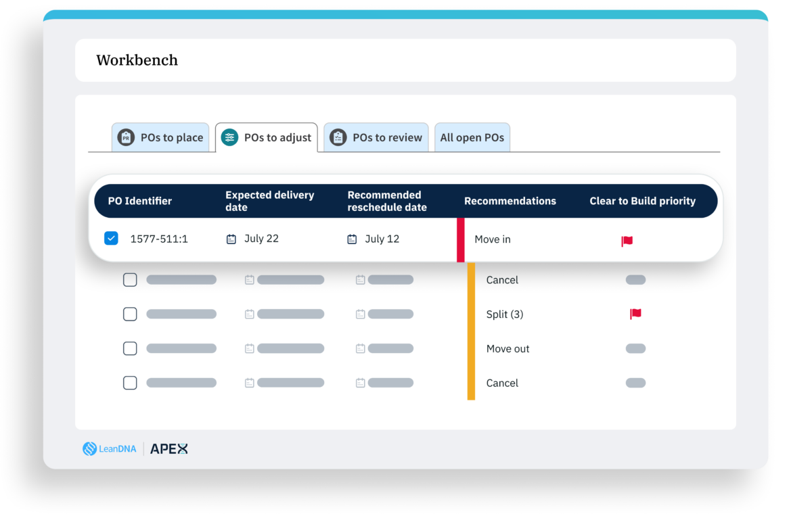Click the red priority bar beside Move in
This screenshot has height=514, width=812.
click(x=461, y=239)
